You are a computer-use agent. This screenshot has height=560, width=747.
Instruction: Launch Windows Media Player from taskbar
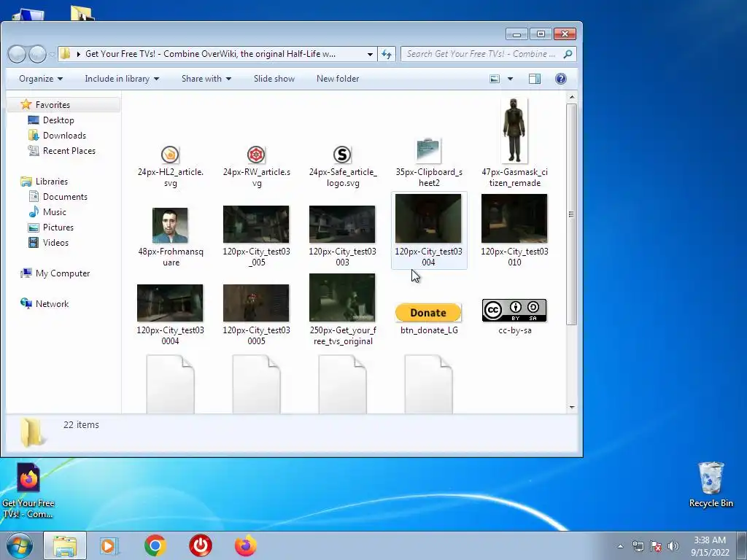(x=109, y=545)
